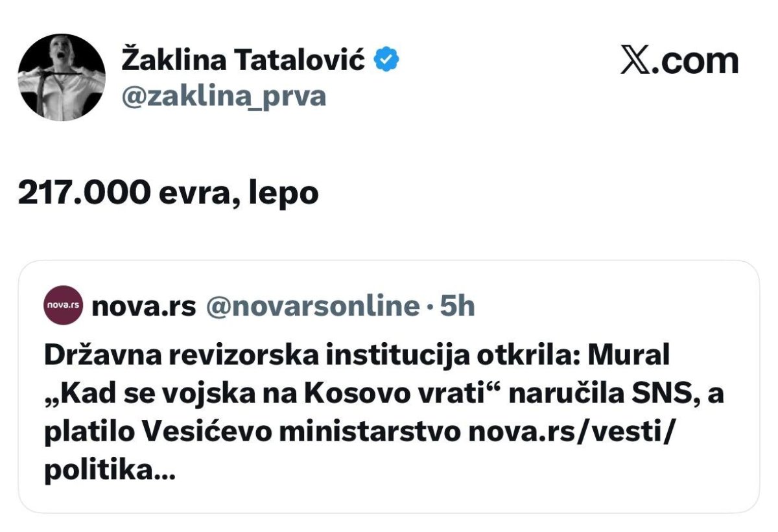Click the truncated "politika..." link ending

click(x=110, y=472)
